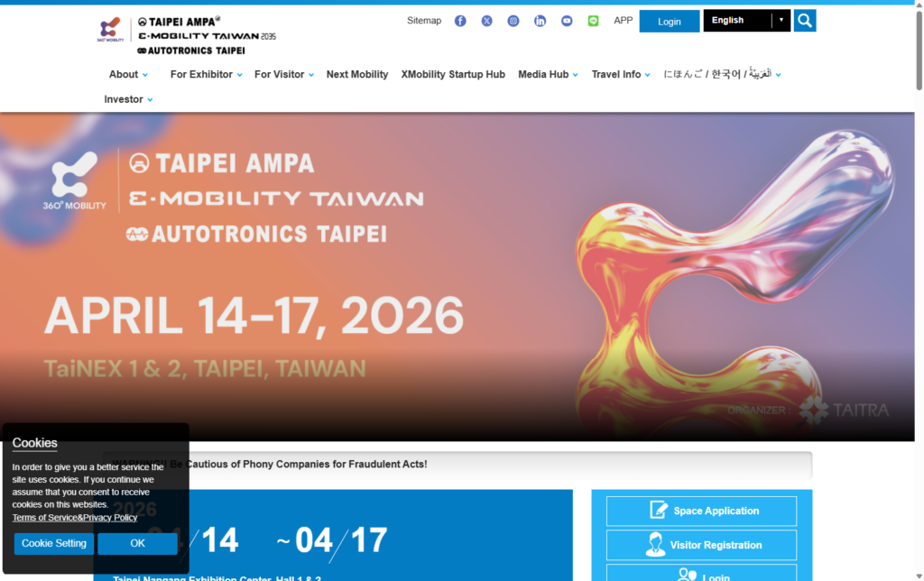Select Next Mobility from navigation
The width and height of the screenshot is (924, 581).
[356, 74]
